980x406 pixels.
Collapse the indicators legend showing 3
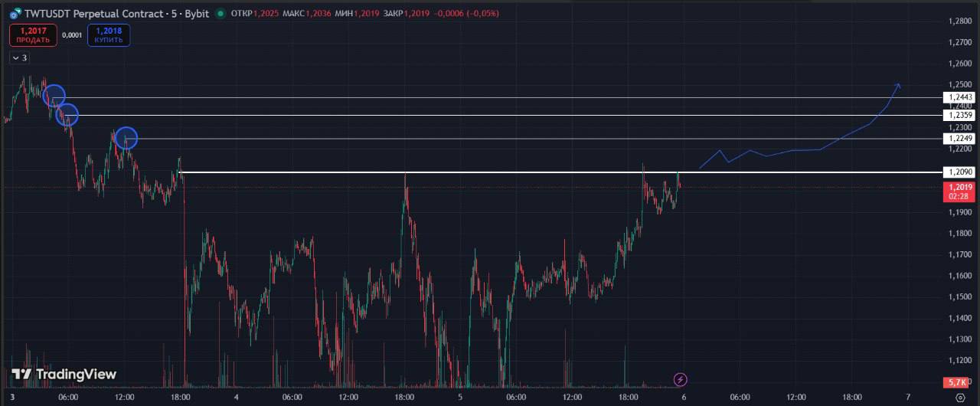point(18,57)
